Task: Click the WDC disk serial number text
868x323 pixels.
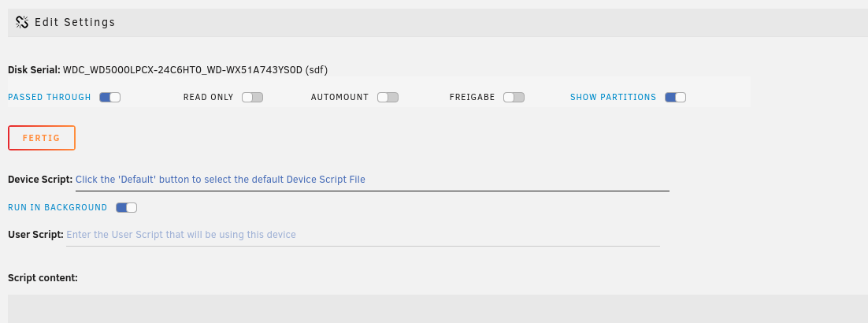Action: coord(195,70)
